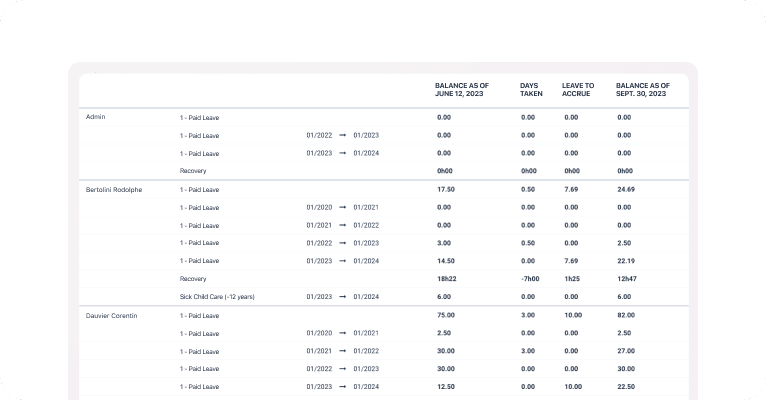Click the balance value "22.50"
The width and height of the screenshot is (766, 400).
pyautogui.click(x=626, y=387)
